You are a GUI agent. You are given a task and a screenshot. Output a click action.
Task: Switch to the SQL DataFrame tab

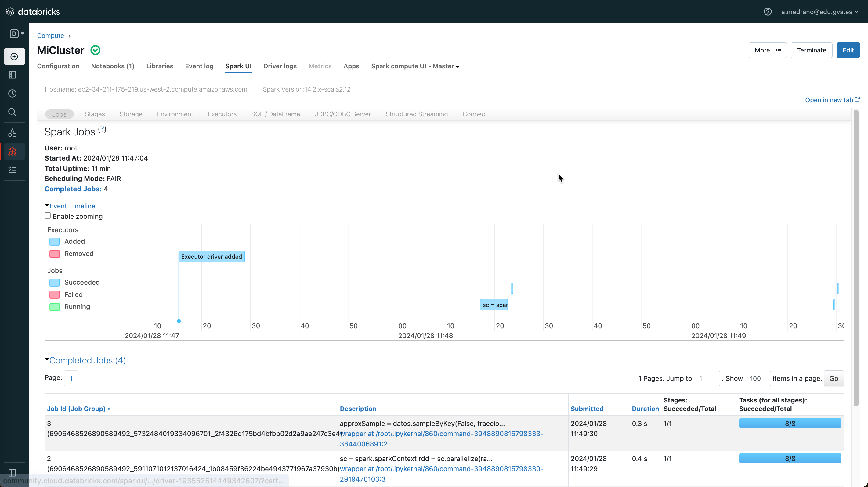coord(275,114)
